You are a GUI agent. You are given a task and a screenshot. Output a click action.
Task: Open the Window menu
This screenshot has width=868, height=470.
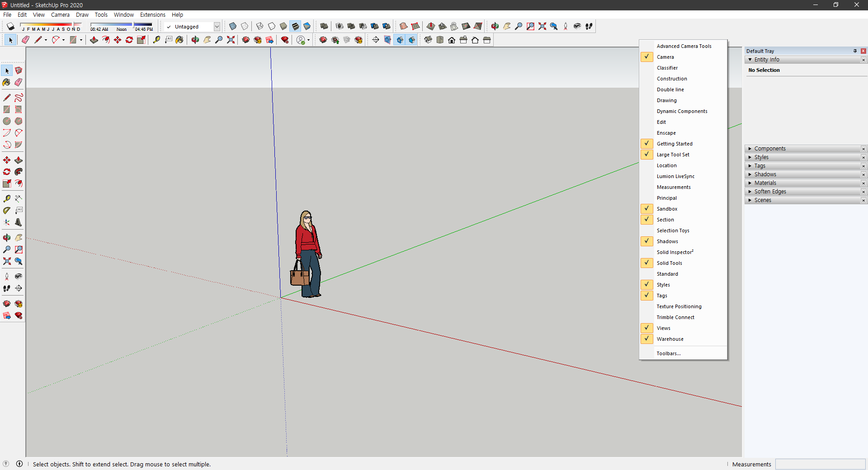coord(123,14)
